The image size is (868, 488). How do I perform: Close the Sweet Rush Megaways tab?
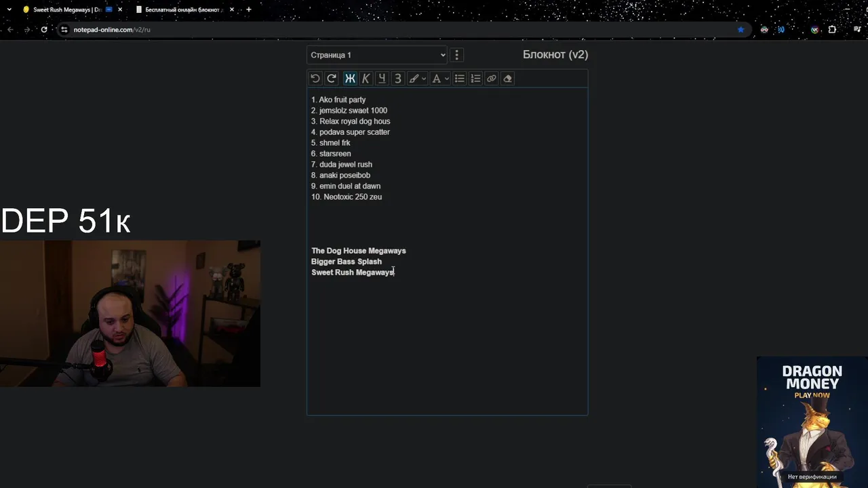point(120,9)
